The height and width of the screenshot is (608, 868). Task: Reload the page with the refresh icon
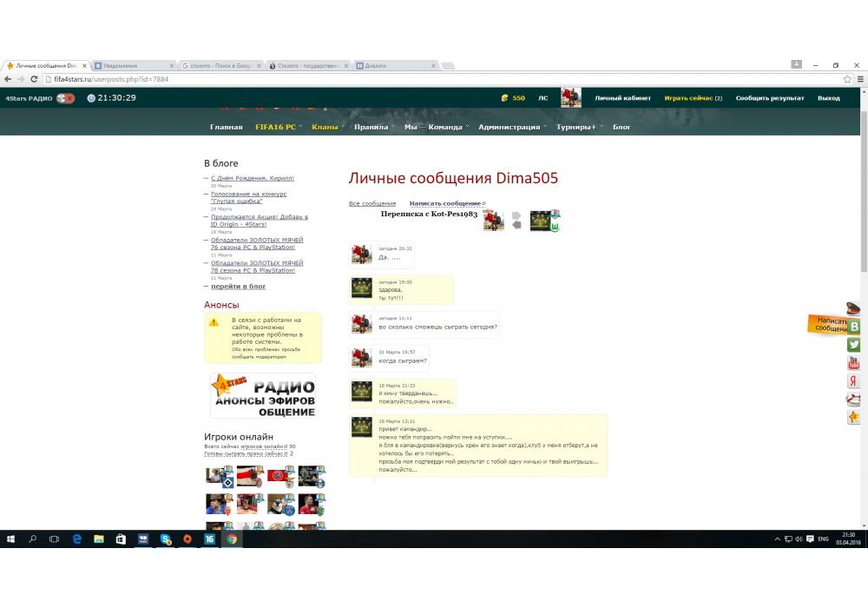click(x=34, y=79)
